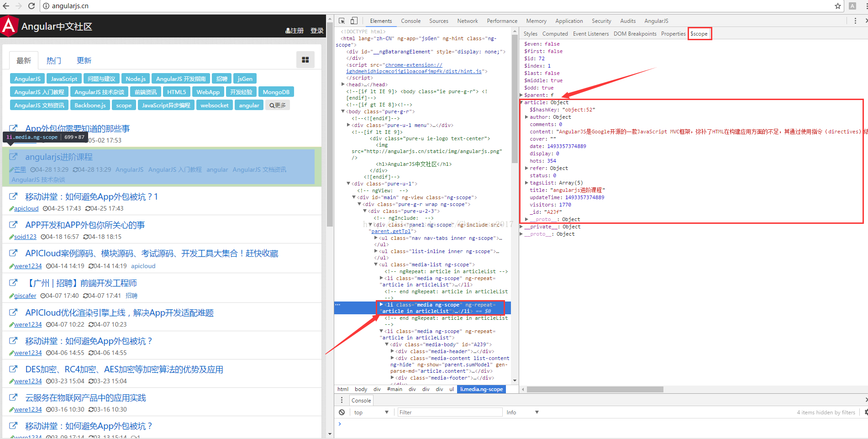The image size is (868, 439).
Task: Select the 热门 articles tab
Action: (53, 60)
